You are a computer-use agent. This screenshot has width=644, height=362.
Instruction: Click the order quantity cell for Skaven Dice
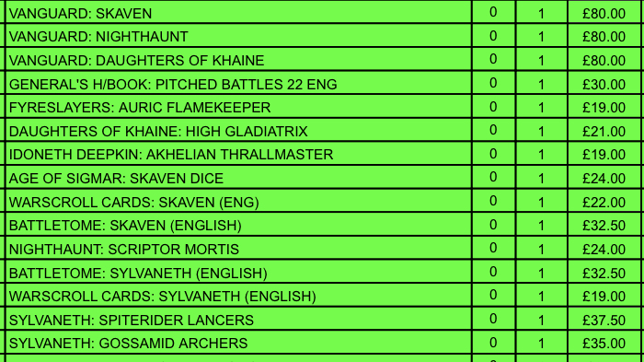pos(493,178)
